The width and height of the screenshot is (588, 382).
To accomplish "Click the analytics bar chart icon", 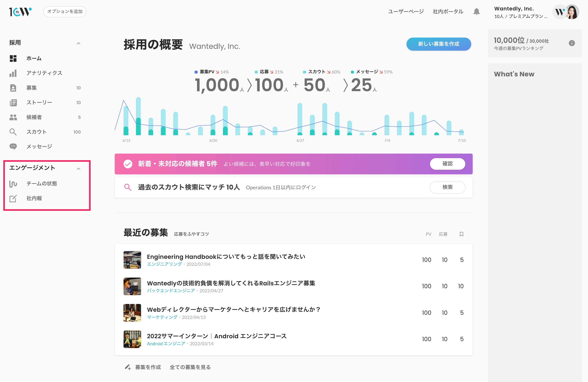I will (x=13, y=73).
